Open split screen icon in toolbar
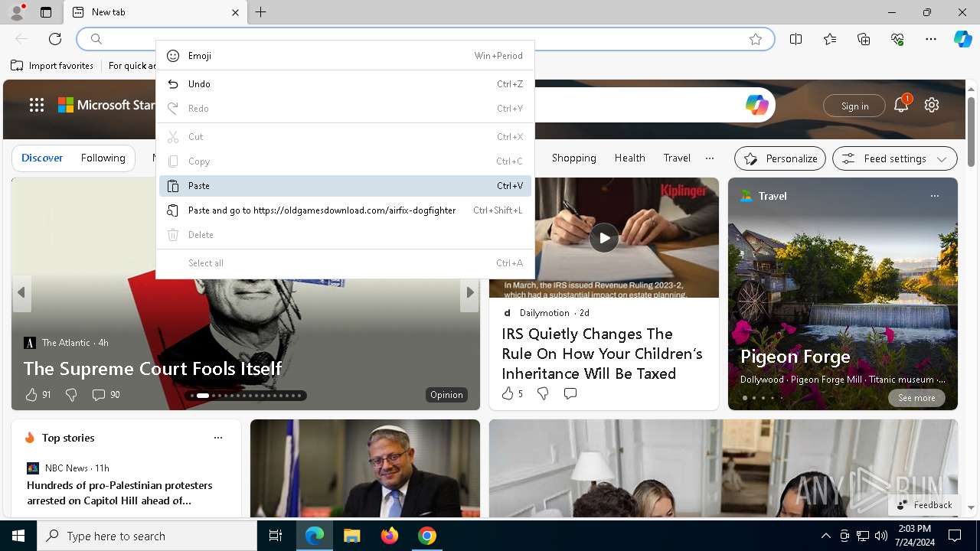The image size is (980, 551). (x=796, y=39)
